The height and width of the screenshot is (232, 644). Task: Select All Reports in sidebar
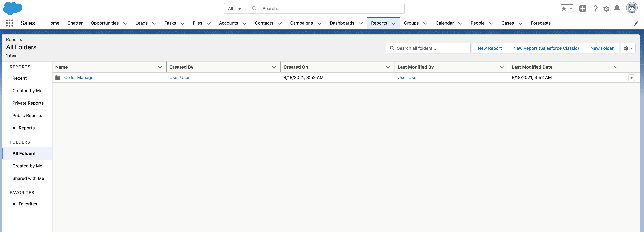[24, 128]
